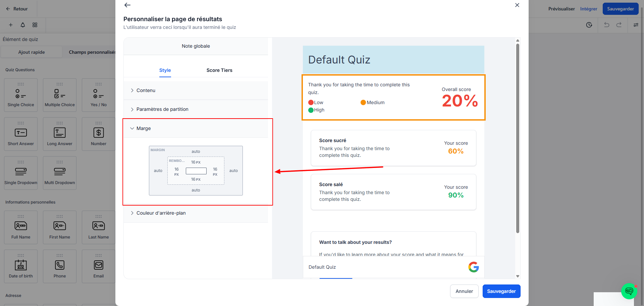Click the Google logo in preview
Viewport: 644px width, 306px height.
coord(473,267)
